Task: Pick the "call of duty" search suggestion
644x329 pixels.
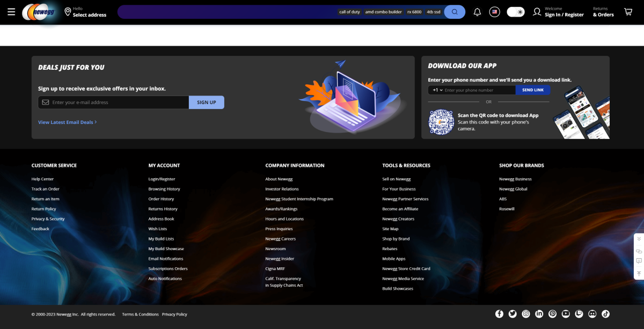Action: pos(349,12)
